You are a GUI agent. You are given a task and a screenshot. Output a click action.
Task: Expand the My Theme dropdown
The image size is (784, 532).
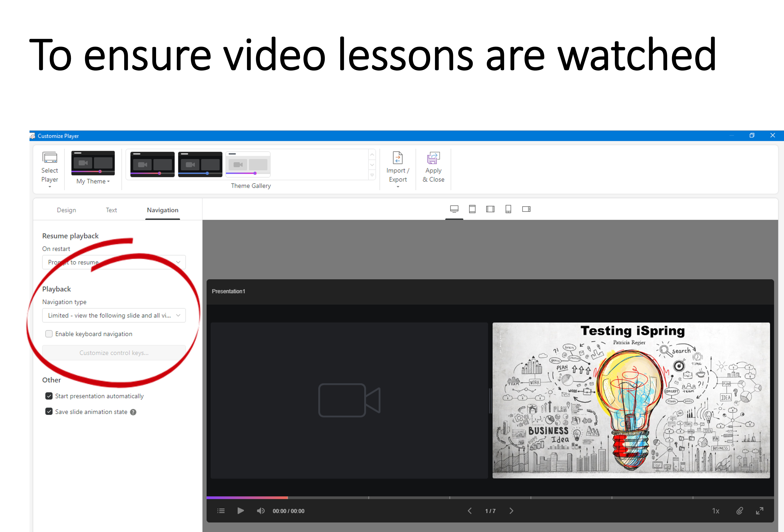[x=93, y=181]
